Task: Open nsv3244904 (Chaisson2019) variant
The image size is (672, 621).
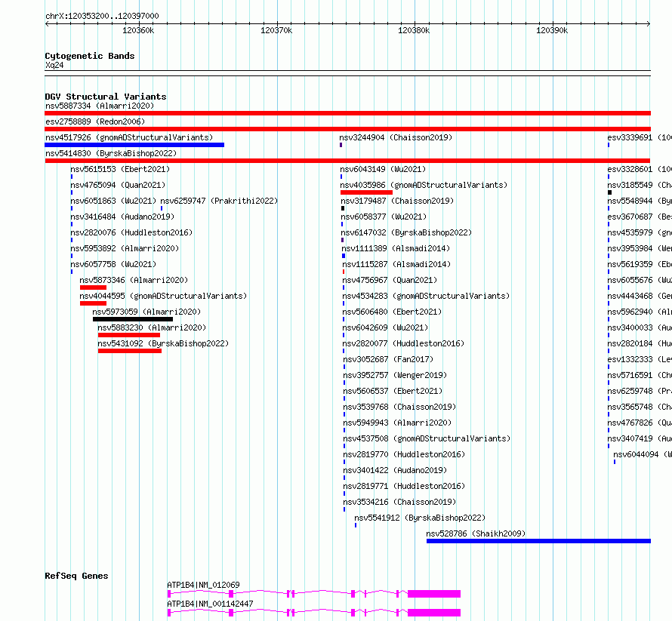Action: point(396,137)
